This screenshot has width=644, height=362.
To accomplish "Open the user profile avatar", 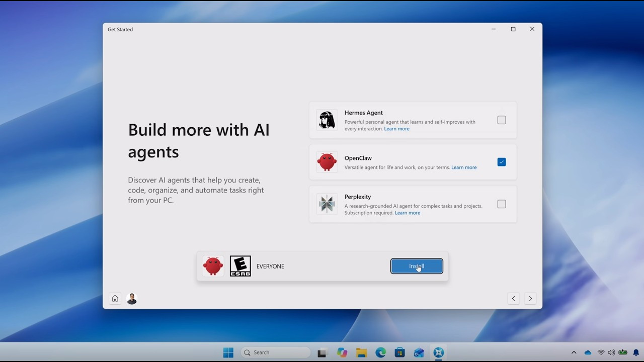I will click(132, 299).
